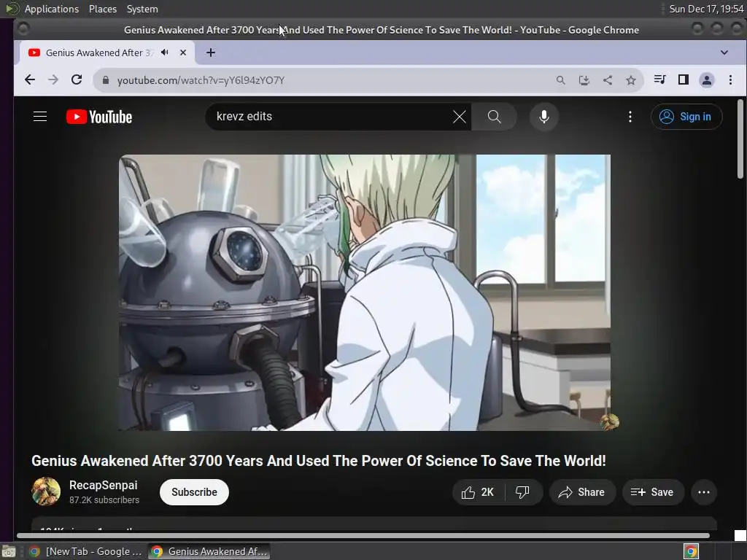Open RecapSenpai channel avatar
The image size is (747, 560).
(x=46, y=491)
